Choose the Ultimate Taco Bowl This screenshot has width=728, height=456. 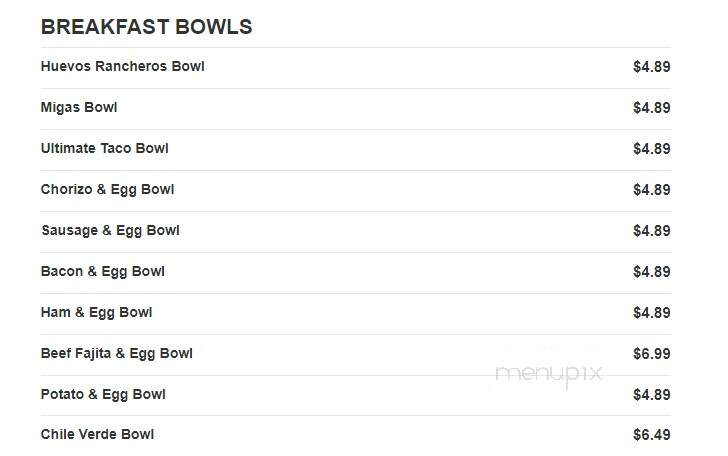click(104, 149)
